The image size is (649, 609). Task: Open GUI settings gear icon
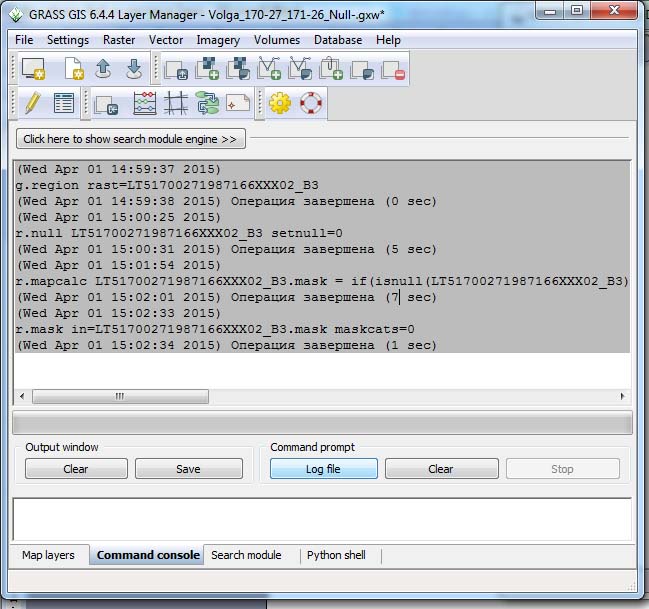click(x=280, y=103)
